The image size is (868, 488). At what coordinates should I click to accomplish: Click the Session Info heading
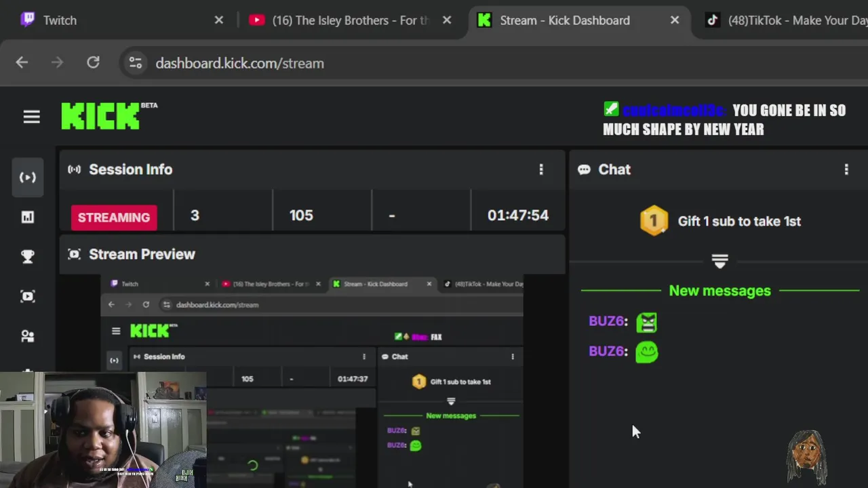pos(130,169)
